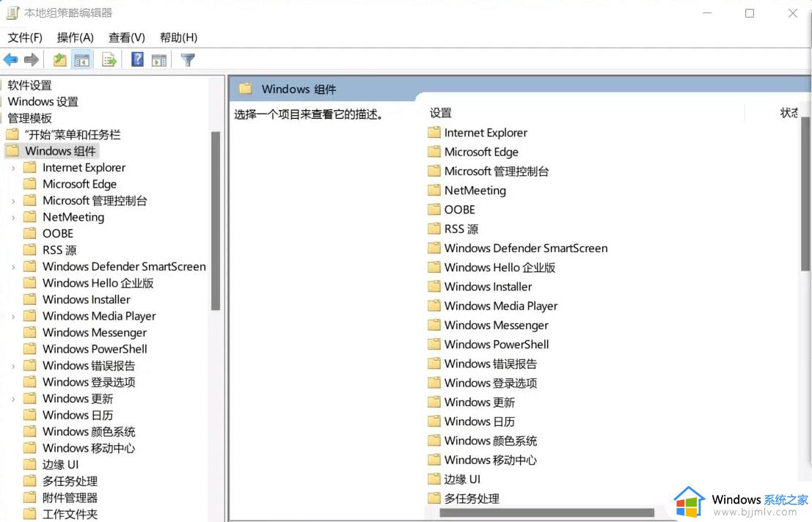Screen dimensions: 812x522
Task: Expand Windows Media Player tree node
Action: tap(13, 317)
